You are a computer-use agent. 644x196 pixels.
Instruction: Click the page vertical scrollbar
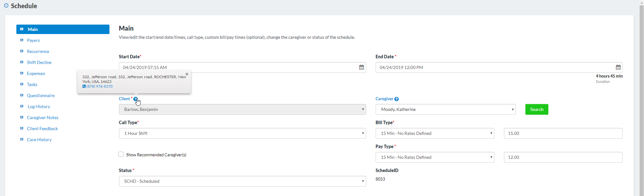[x=641, y=95]
